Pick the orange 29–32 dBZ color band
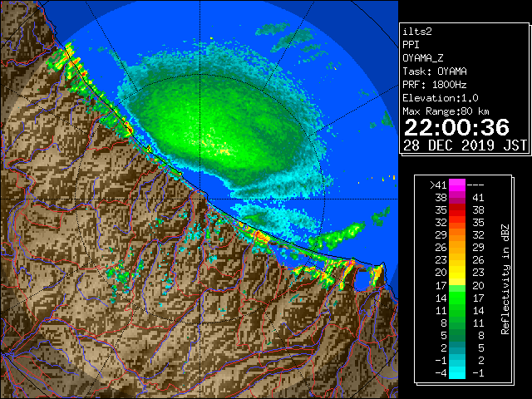Viewport: 532px width, 399px height. coord(457,235)
